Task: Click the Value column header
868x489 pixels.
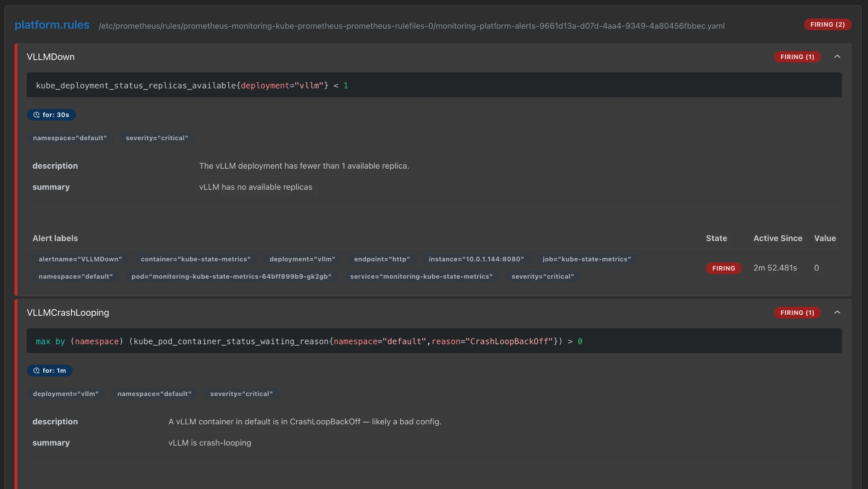Action: point(825,238)
